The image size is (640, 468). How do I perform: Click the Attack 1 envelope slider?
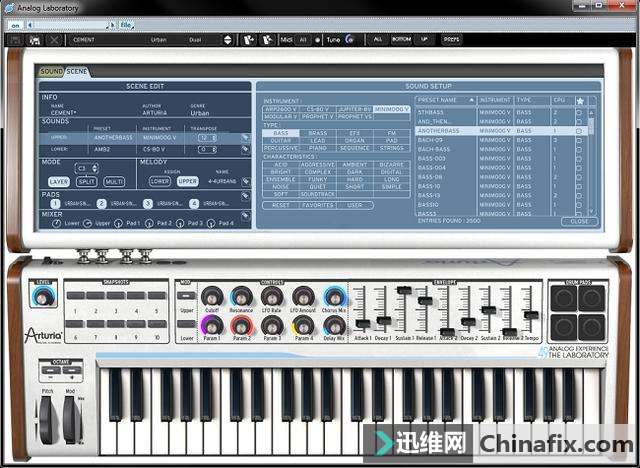pyautogui.click(x=362, y=324)
